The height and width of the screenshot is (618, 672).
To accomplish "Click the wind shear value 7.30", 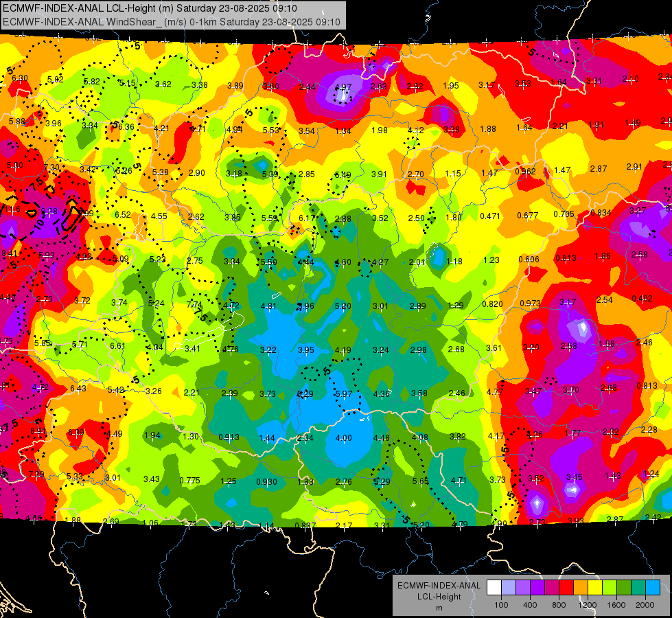I will pyautogui.click(x=52, y=168).
